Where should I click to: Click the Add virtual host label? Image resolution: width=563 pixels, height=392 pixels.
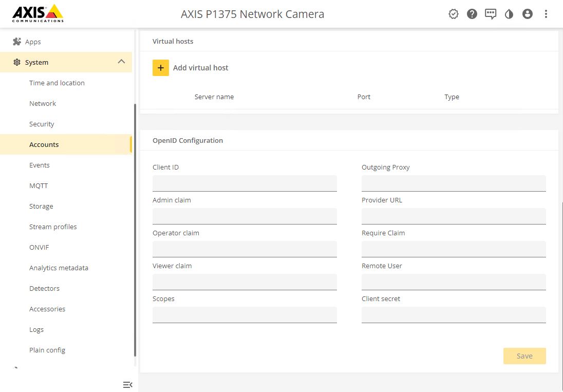point(201,68)
